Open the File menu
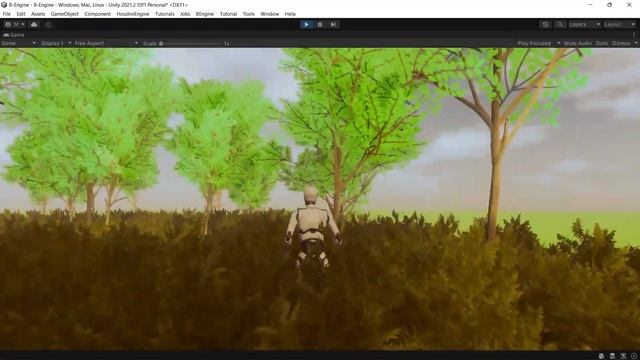 [x=7, y=14]
